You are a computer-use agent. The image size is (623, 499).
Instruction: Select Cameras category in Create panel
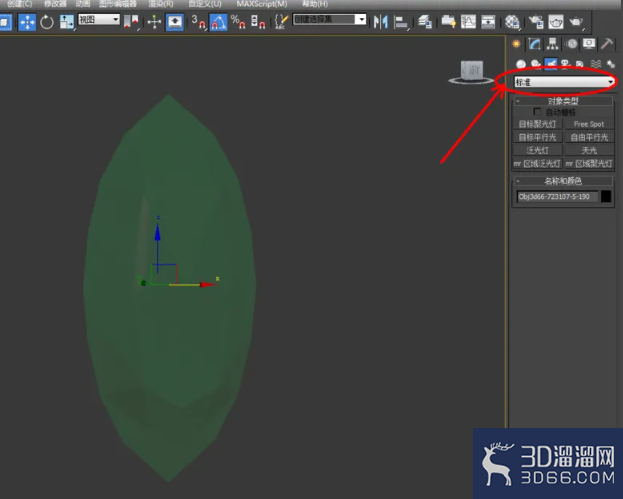click(565, 64)
